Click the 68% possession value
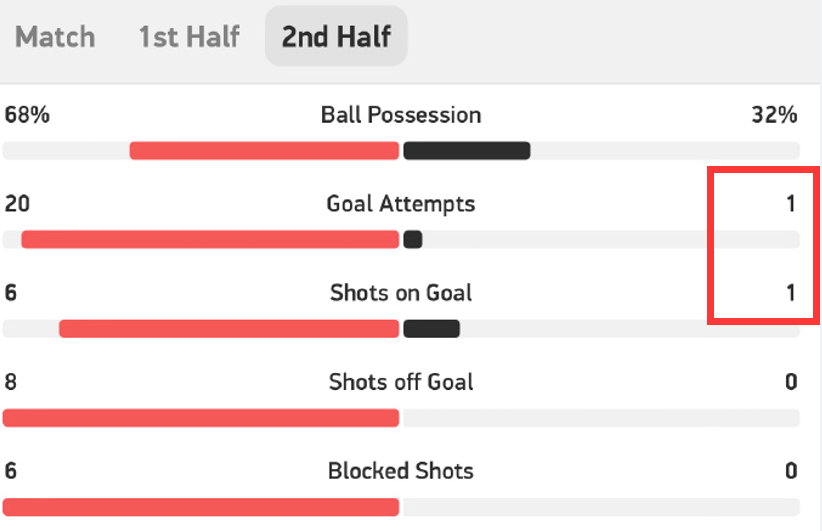This screenshot has height=531, width=822. [27, 115]
